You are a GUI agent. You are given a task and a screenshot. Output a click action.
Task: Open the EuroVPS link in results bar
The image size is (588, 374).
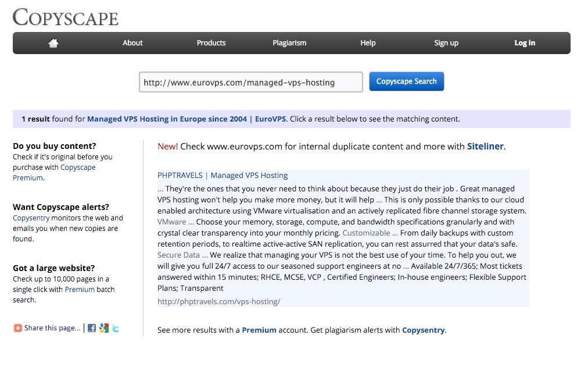pyautogui.click(x=270, y=119)
